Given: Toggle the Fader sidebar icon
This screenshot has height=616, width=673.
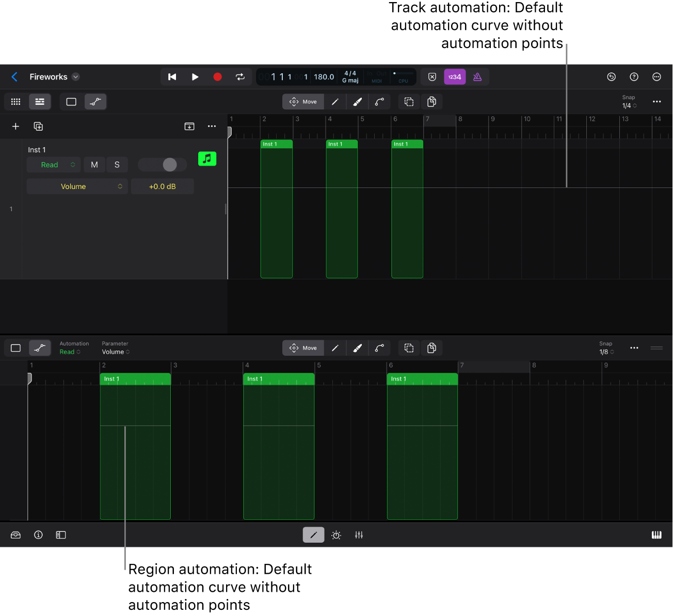Looking at the screenshot, I should tap(61, 535).
